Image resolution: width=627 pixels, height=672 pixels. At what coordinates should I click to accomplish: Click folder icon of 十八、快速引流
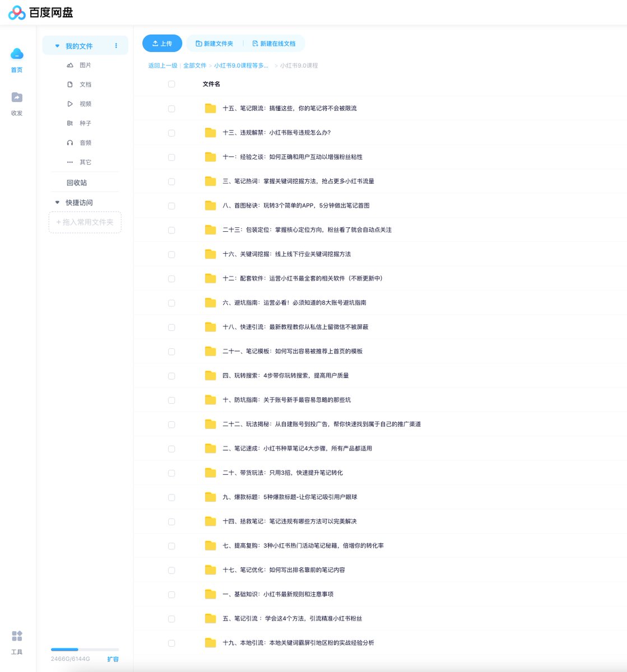[211, 327]
